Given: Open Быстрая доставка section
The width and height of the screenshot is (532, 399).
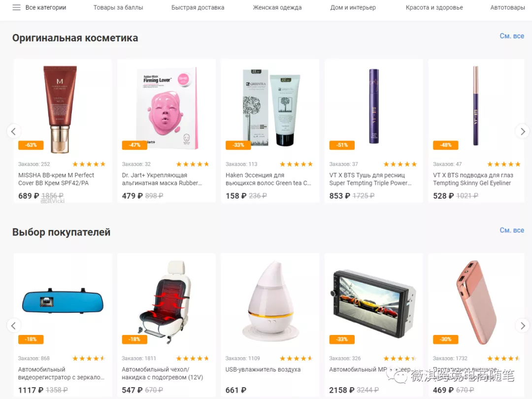Looking at the screenshot, I should coord(198,7).
